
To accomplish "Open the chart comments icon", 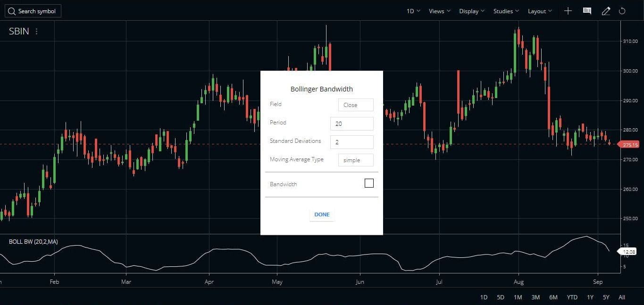I will point(586,10).
